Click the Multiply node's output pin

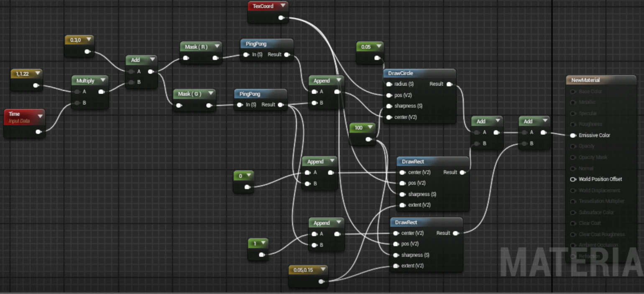tap(101, 92)
